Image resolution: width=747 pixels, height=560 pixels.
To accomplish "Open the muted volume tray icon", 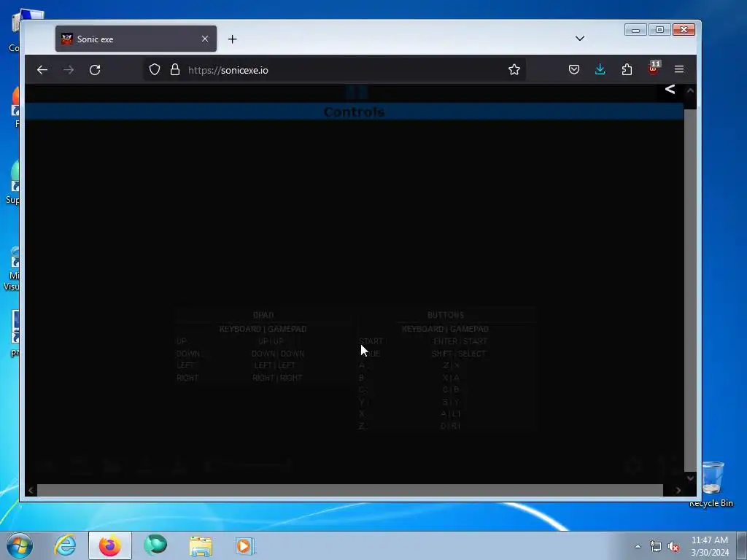I will pyautogui.click(x=673, y=546).
